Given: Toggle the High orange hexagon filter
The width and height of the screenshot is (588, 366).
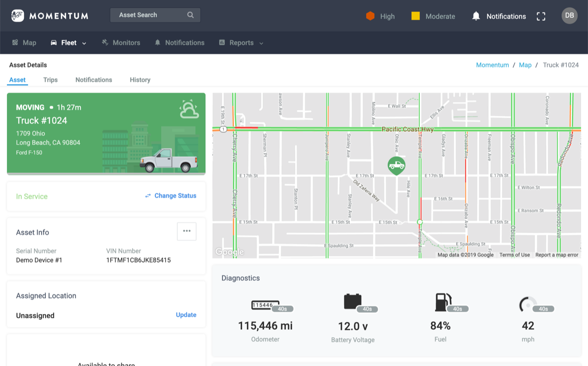Looking at the screenshot, I should point(370,16).
